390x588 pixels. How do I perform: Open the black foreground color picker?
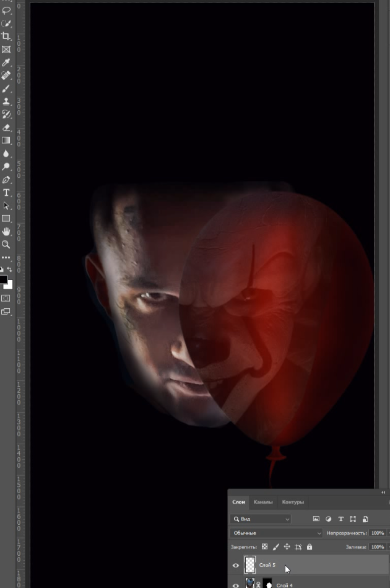[x=3, y=279]
